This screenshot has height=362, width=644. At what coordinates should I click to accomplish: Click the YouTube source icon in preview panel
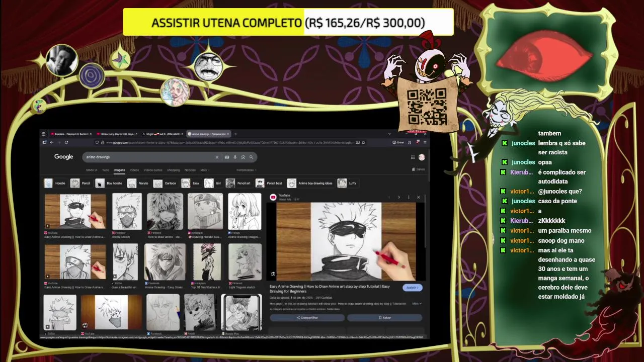(x=273, y=197)
